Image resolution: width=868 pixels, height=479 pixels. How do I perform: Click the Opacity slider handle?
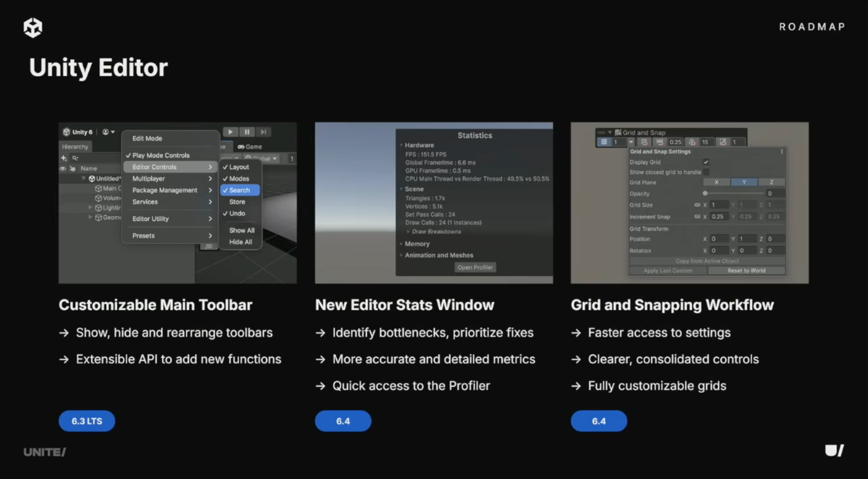[x=705, y=194]
